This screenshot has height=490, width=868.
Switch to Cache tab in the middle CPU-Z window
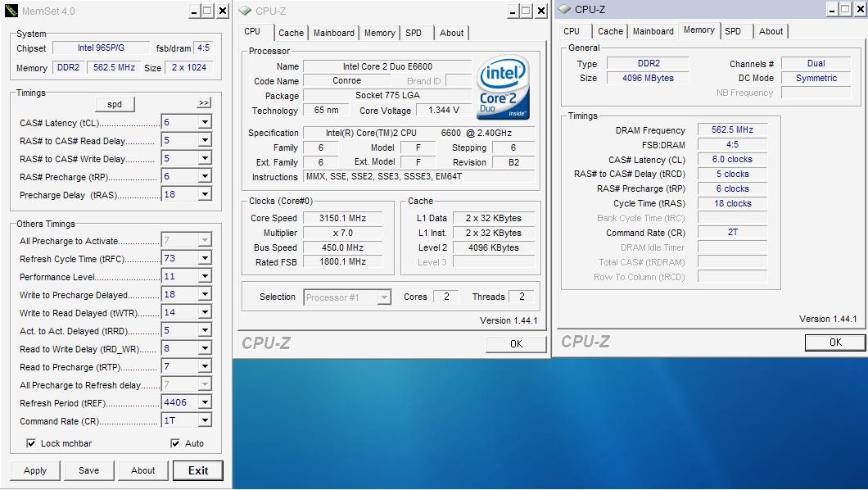[x=292, y=34]
